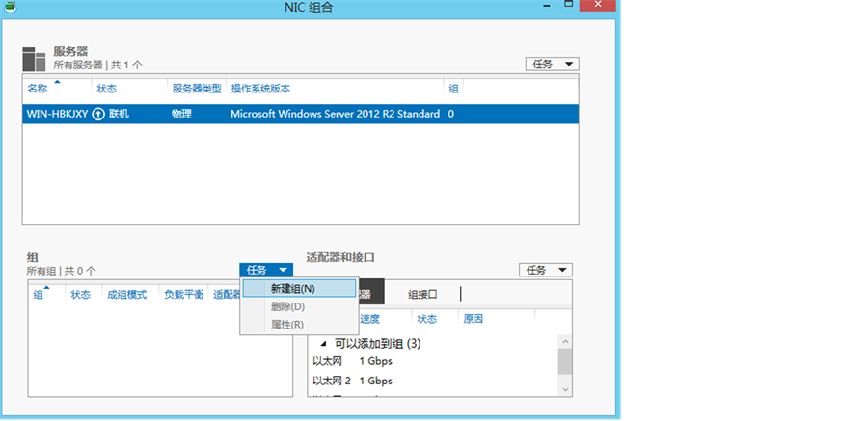Sort groups by 成组模式 column
868x421 pixels.
tap(126, 295)
